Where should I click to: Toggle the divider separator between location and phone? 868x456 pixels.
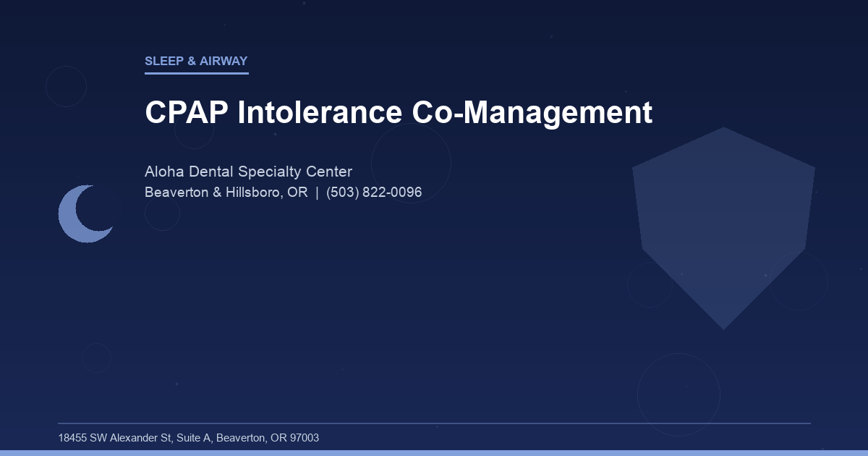click(x=316, y=193)
